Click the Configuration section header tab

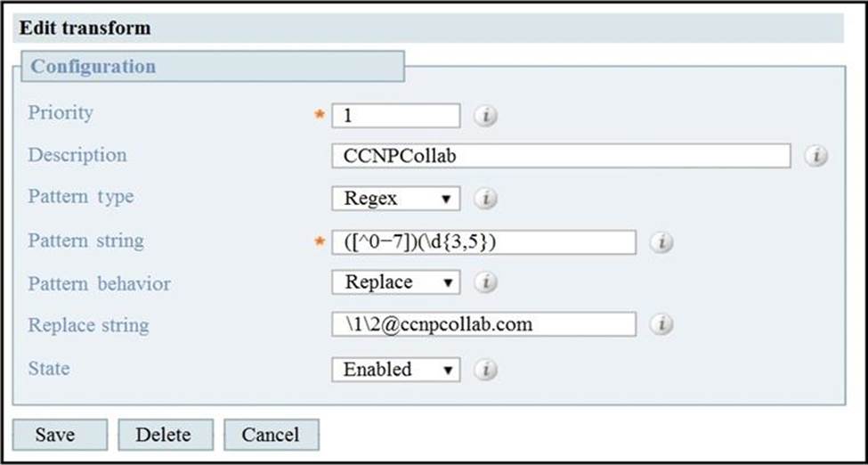(x=213, y=67)
